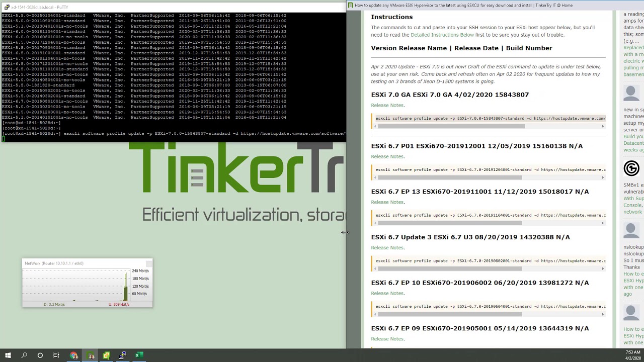Click the ESXi-6.7.0-20191104001-standard command line
This screenshot has height=362, width=644.
pyautogui.click(x=491, y=215)
